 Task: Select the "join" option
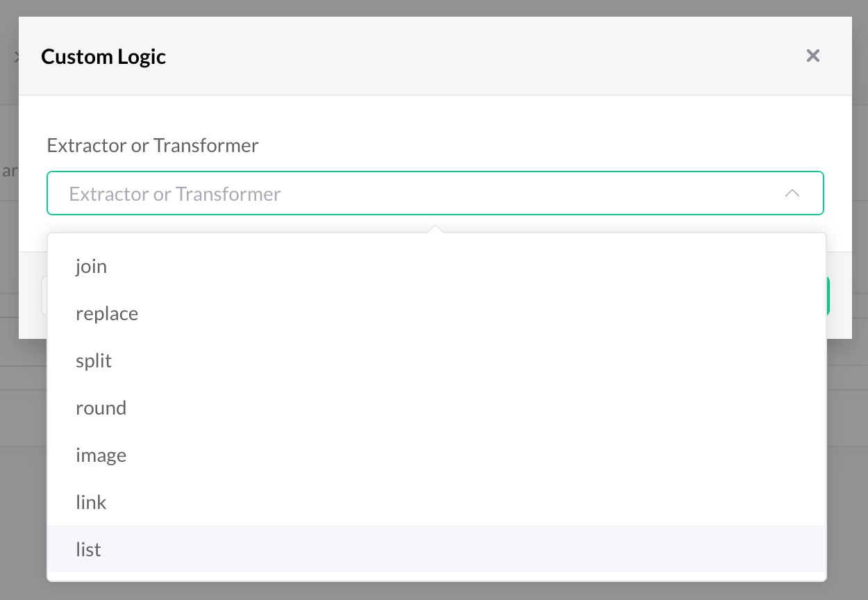pos(91,267)
